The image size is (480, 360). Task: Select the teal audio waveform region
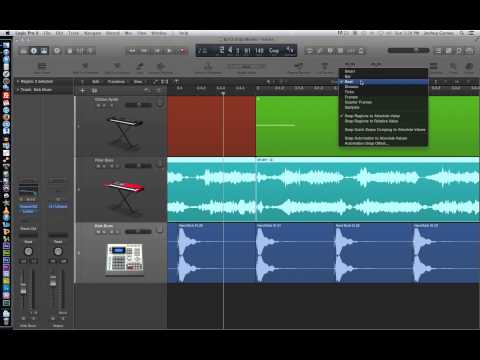pos(323,189)
